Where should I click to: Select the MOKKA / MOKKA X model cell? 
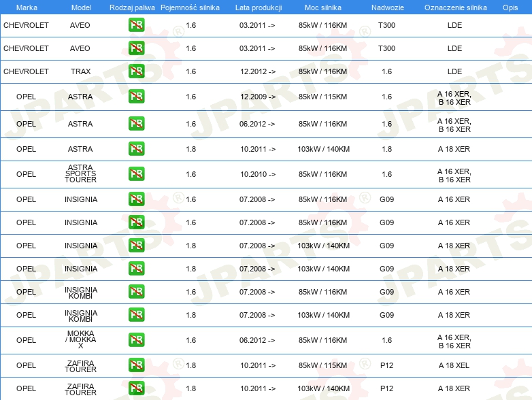coord(81,339)
